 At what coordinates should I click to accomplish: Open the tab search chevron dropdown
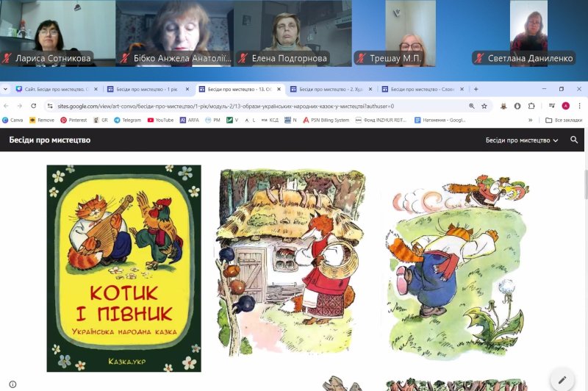coord(7,89)
